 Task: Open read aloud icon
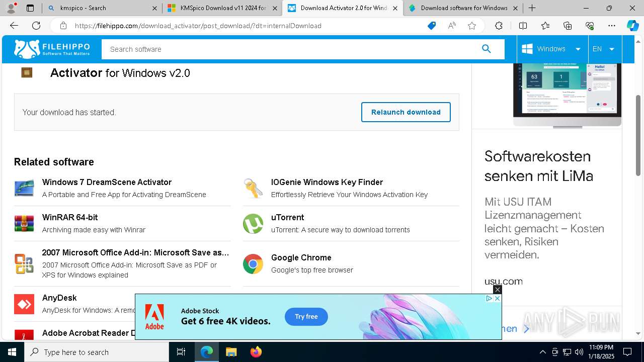(452, 26)
